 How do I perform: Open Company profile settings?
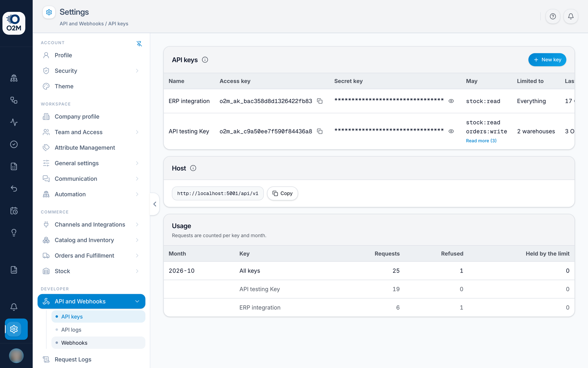click(x=91, y=117)
